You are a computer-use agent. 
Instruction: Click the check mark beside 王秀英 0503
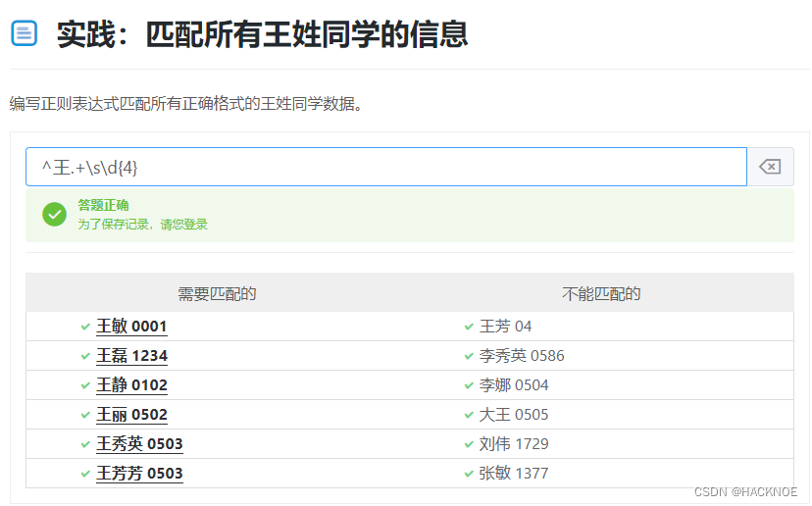(x=85, y=444)
